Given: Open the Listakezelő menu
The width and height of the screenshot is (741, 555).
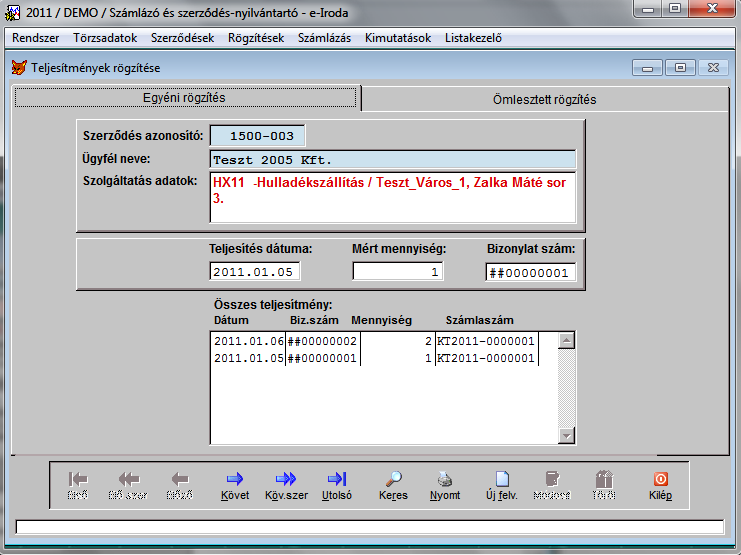Looking at the screenshot, I should click(472, 38).
